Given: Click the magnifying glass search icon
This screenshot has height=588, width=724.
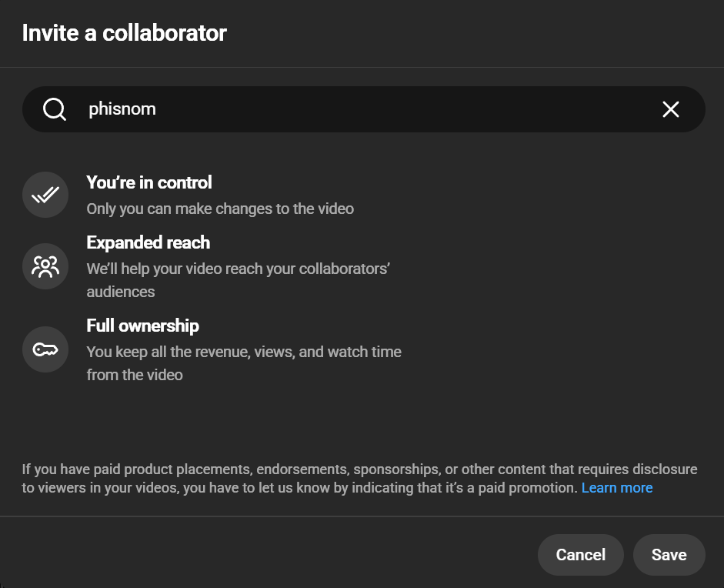Looking at the screenshot, I should pyautogui.click(x=55, y=109).
